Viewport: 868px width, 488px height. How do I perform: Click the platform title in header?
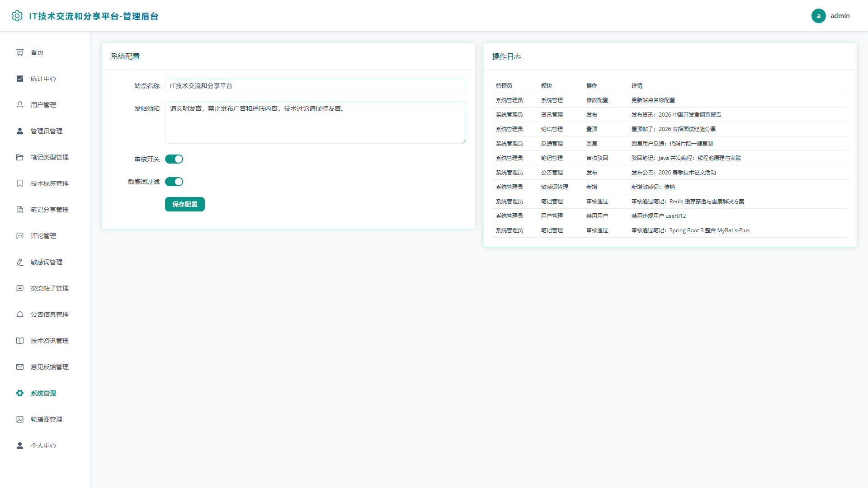pyautogui.click(x=94, y=16)
